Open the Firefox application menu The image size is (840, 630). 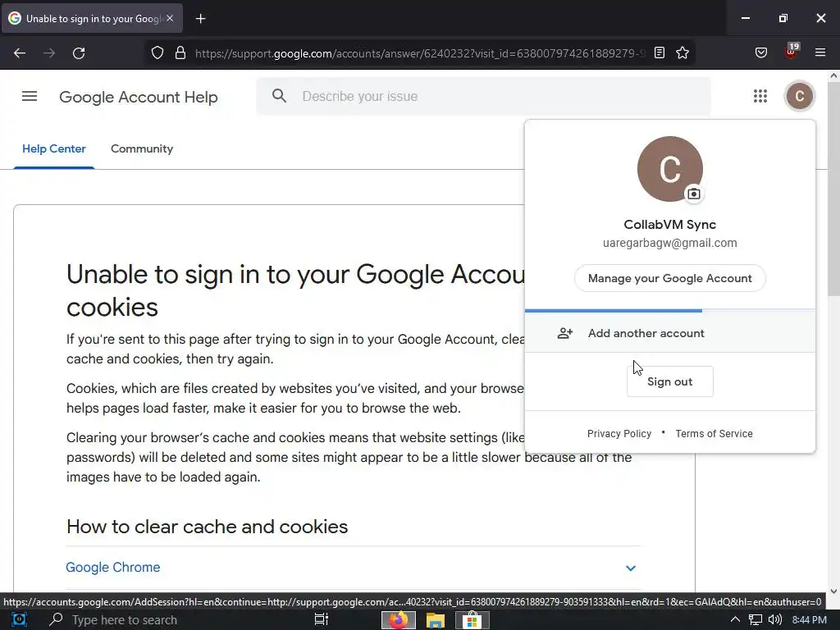click(x=820, y=52)
